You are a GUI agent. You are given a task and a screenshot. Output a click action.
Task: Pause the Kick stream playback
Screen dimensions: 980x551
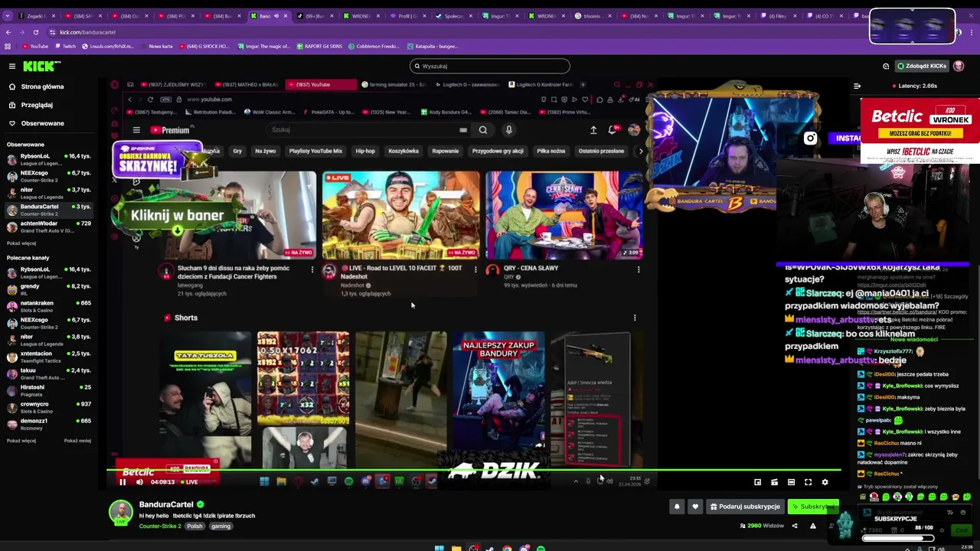coord(122,482)
